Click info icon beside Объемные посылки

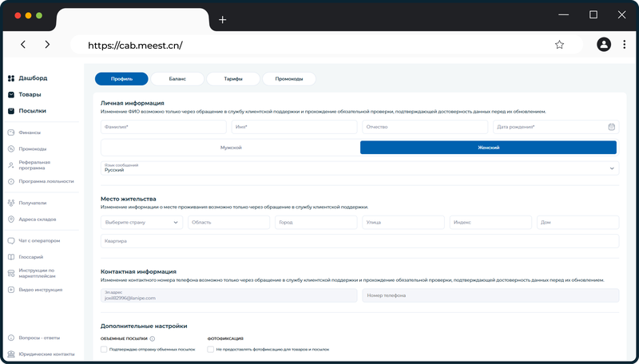[153, 338]
